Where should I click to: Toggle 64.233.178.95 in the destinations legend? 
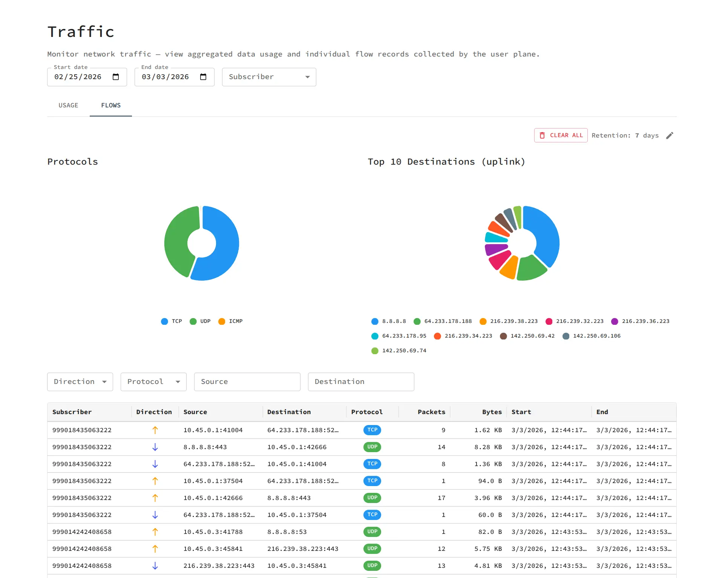pyautogui.click(x=399, y=336)
